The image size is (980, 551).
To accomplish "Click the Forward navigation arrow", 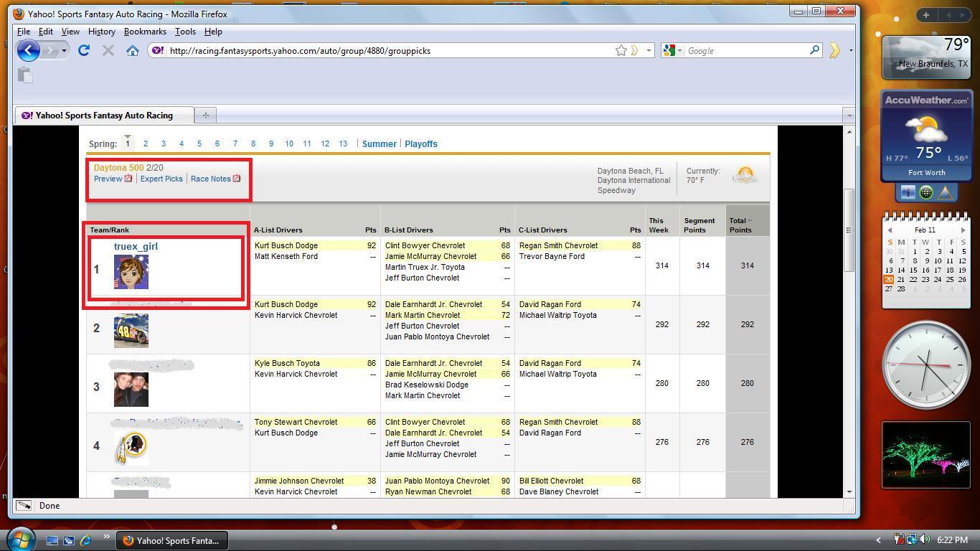I will 49,50.
